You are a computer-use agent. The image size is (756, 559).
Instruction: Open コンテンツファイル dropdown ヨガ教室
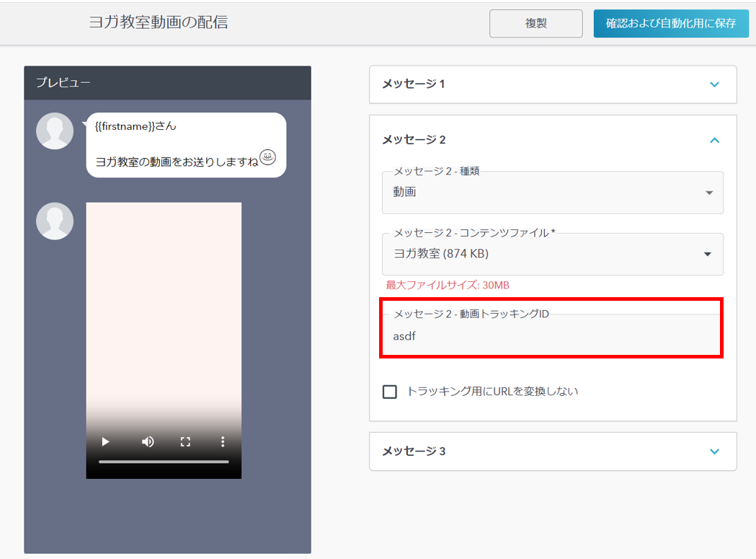click(552, 254)
